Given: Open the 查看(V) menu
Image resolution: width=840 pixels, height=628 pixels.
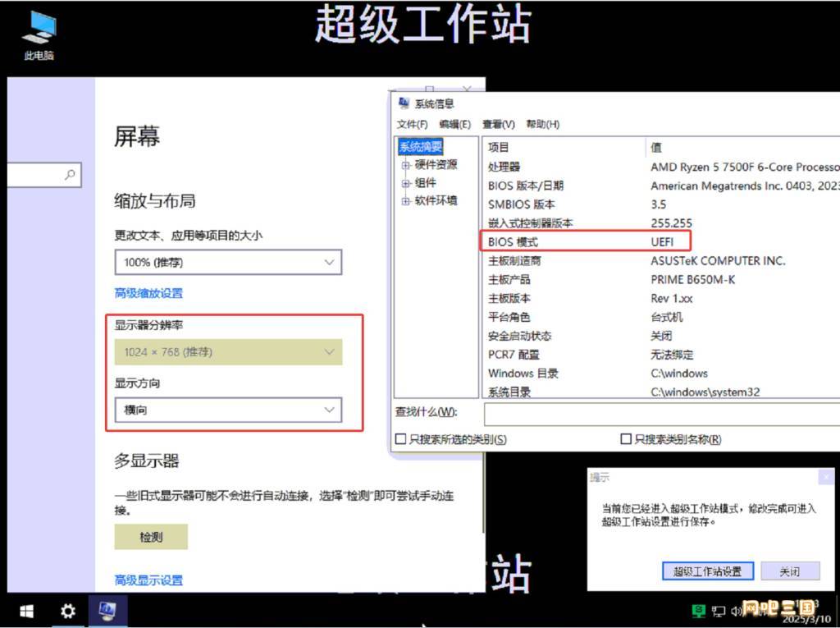Looking at the screenshot, I should point(498,125).
